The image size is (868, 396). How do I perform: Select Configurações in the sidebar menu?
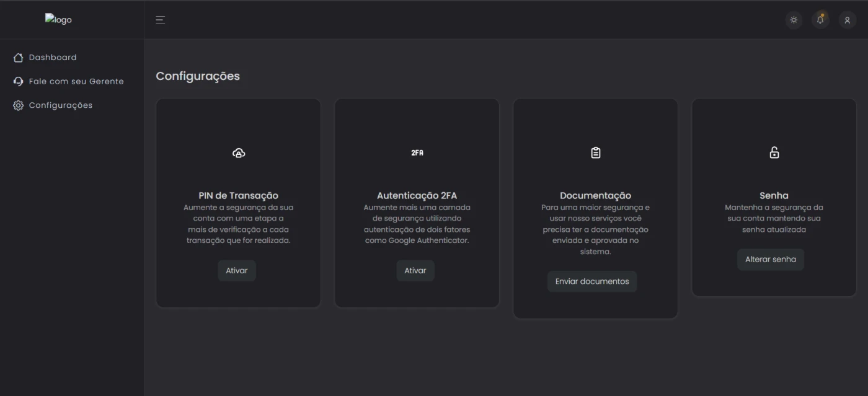[x=60, y=105]
